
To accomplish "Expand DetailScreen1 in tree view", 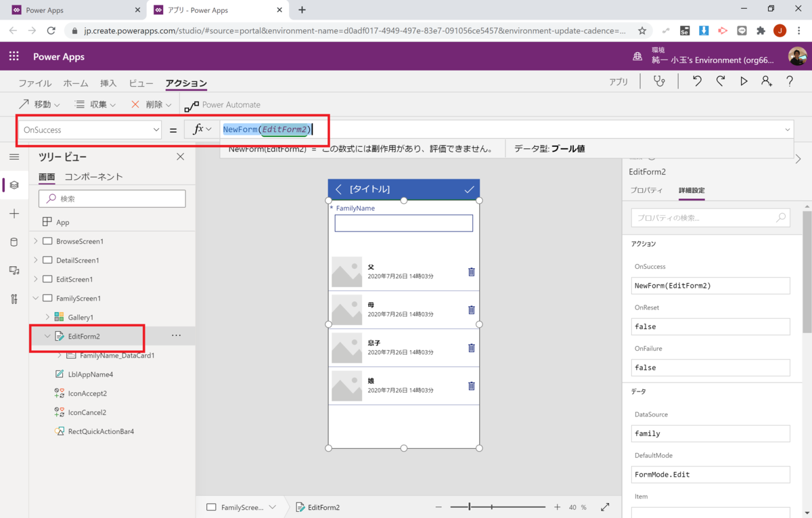I will pos(36,260).
